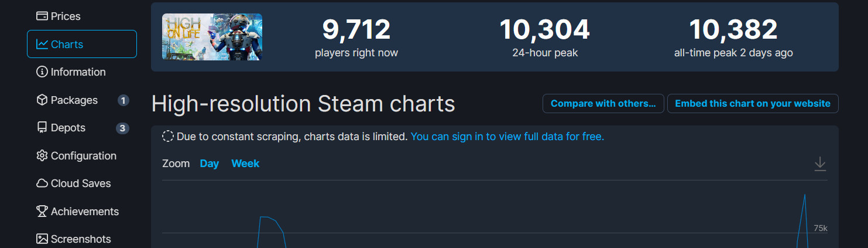868x248 pixels.
Task: Click the Achievements trophy icon
Action: point(42,212)
